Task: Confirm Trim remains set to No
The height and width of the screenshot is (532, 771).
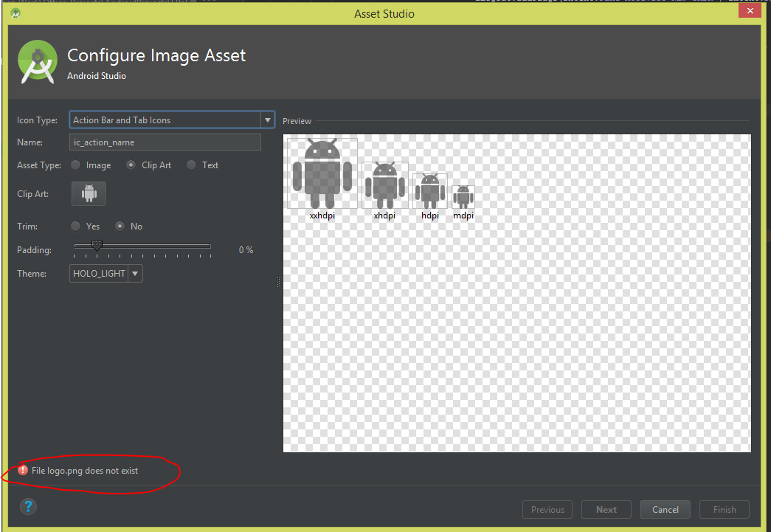Action: click(120, 226)
